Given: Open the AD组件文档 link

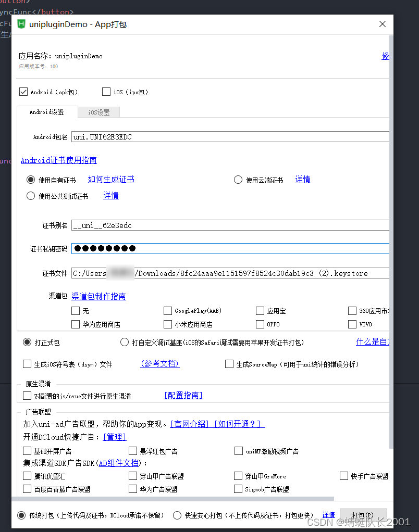Looking at the screenshot, I should coord(119,463).
